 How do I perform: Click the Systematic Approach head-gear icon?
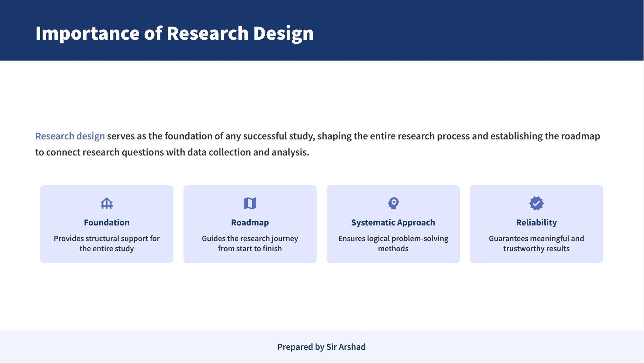[393, 203]
